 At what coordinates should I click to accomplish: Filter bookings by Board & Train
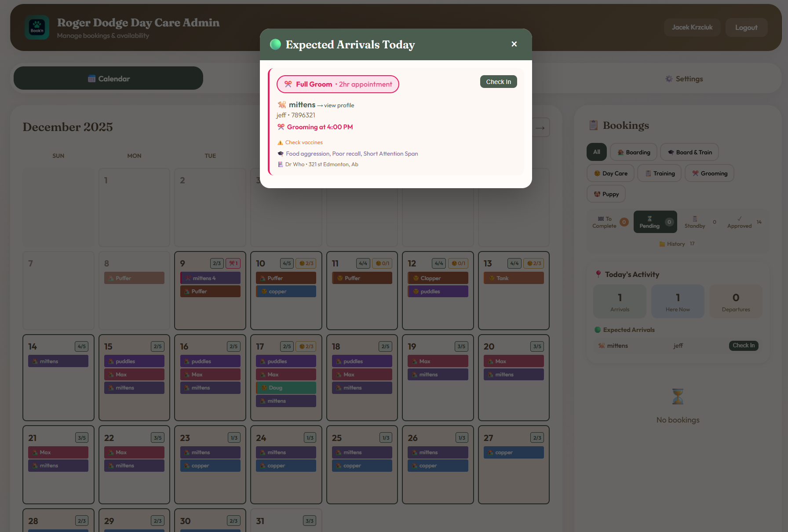point(689,152)
